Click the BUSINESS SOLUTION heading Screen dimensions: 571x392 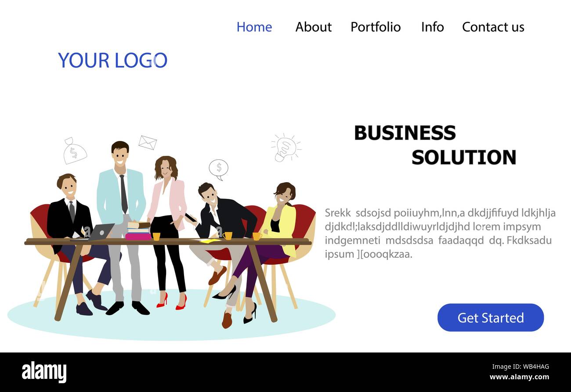pos(435,145)
